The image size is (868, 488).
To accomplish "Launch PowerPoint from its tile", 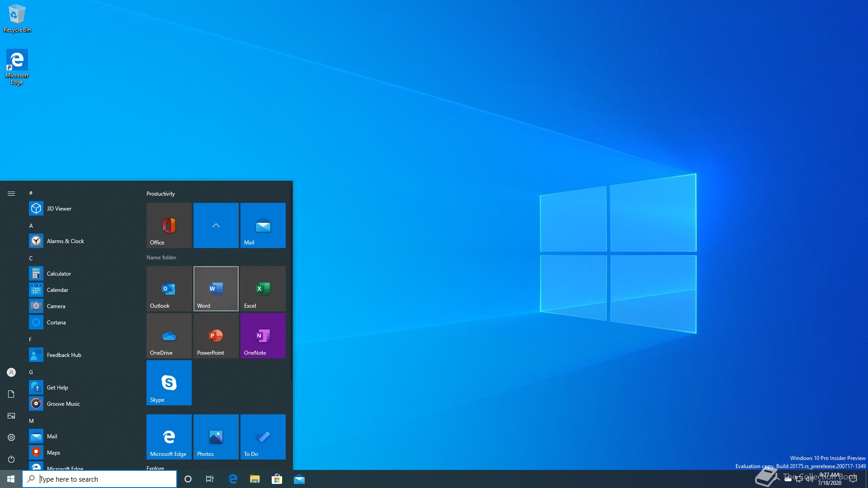I will click(x=216, y=336).
